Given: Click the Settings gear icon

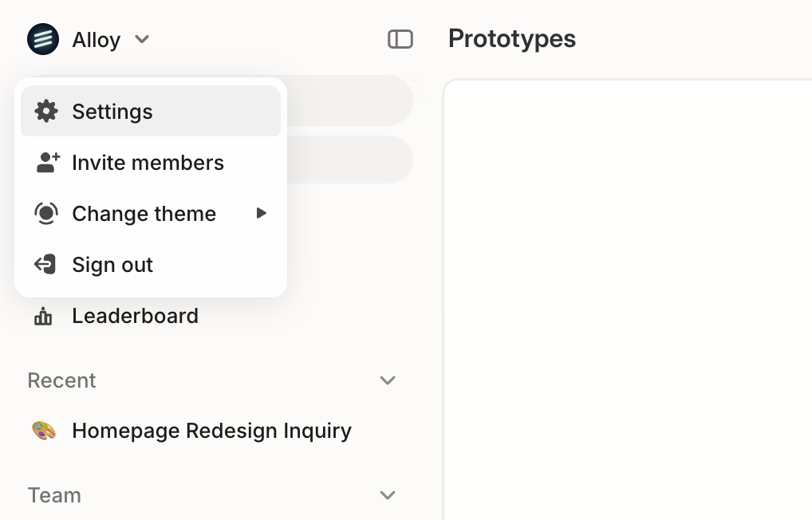Looking at the screenshot, I should point(46,111).
